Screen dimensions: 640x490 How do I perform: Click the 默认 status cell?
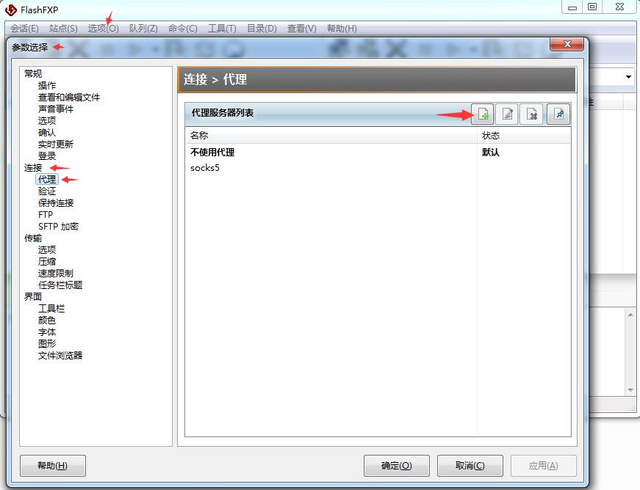491,152
